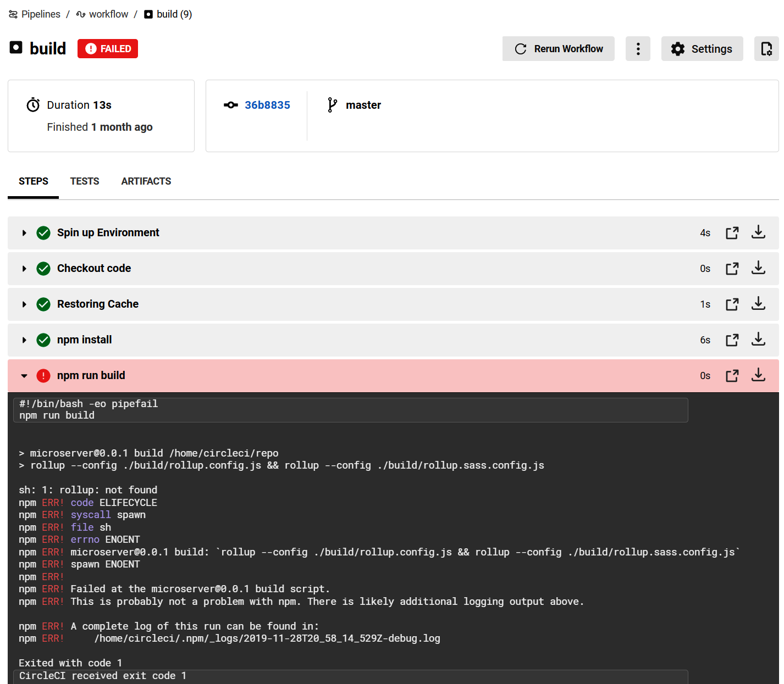Collapse the npm run build step
This screenshot has height=684, width=784.
[x=24, y=376]
